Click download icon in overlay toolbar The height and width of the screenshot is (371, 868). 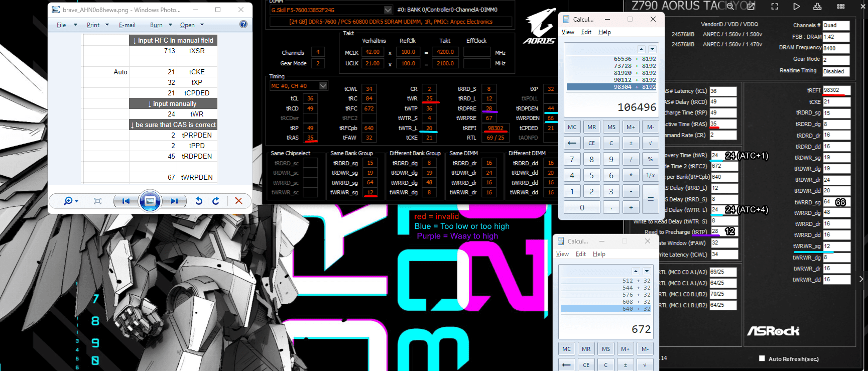click(817, 6)
